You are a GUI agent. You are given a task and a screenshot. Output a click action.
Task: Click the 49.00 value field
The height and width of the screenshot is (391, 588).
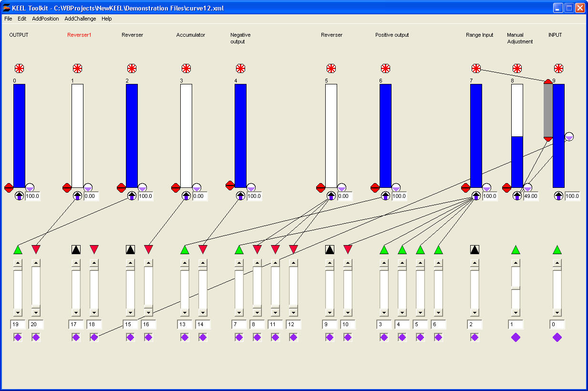(x=530, y=196)
